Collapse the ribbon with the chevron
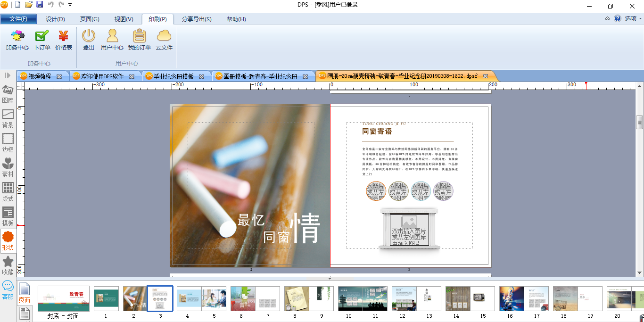644x322 pixels. pos(608,19)
